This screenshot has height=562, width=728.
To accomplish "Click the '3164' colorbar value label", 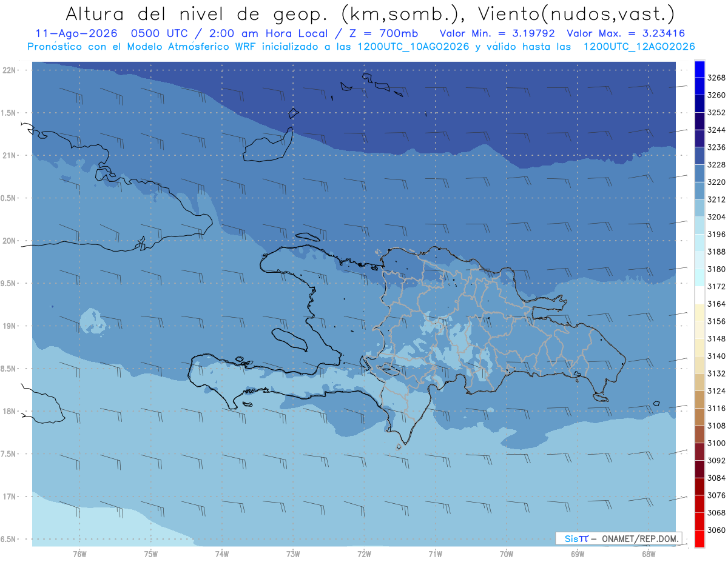I will point(716,304).
